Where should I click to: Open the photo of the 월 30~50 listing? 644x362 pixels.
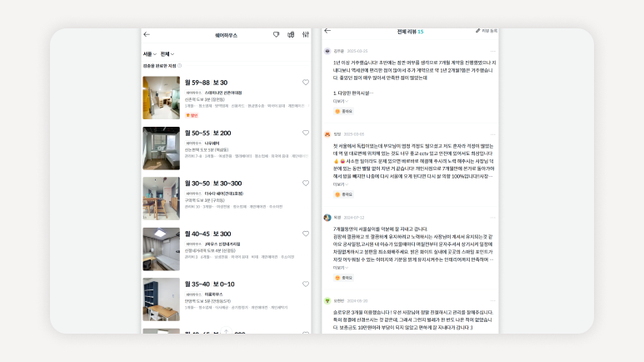coord(162,199)
